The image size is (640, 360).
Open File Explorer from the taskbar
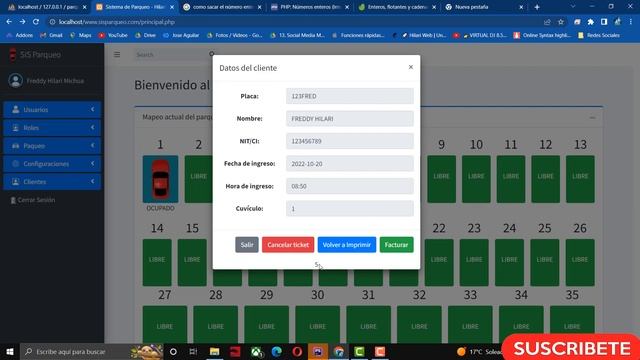214,351
